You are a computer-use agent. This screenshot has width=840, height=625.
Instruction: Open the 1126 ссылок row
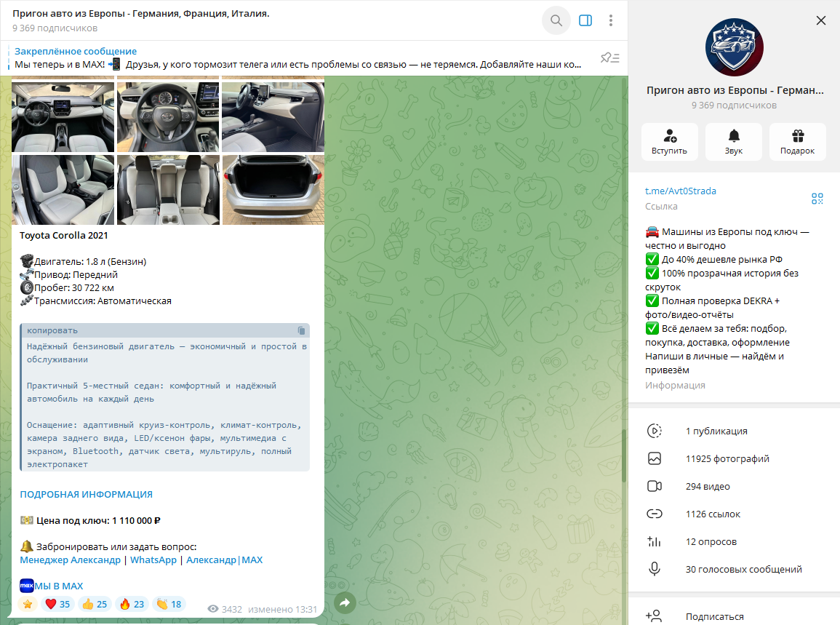(734, 514)
